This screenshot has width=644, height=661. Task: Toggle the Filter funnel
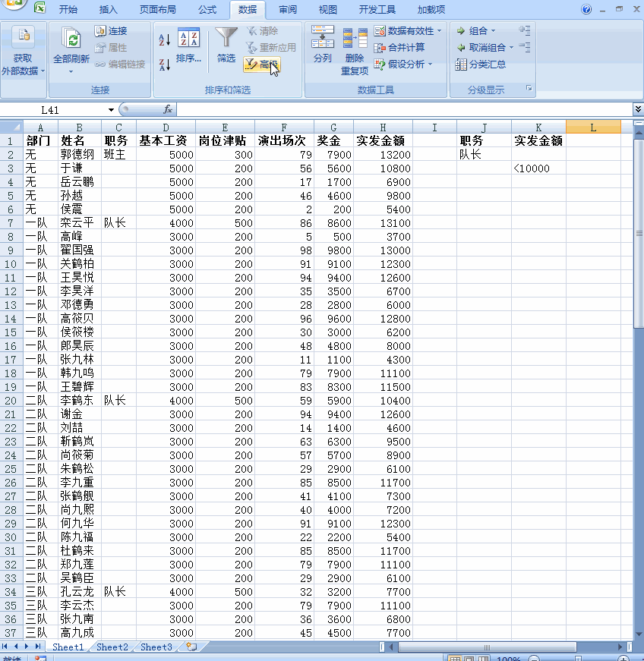(226, 46)
